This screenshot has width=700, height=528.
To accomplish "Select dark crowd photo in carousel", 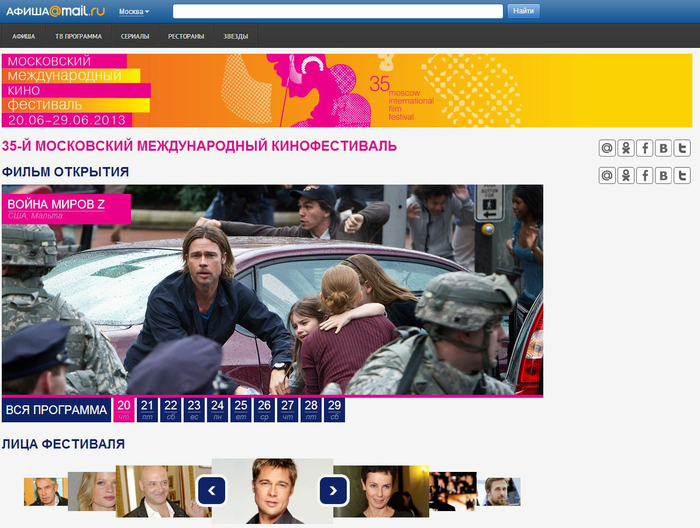I will click(453, 491).
